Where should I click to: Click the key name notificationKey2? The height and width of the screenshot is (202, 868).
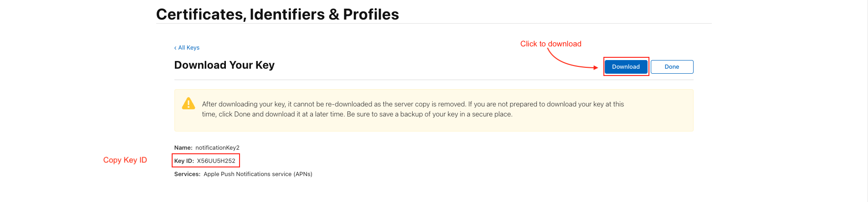pyautogui.click(x=217, y=148)
